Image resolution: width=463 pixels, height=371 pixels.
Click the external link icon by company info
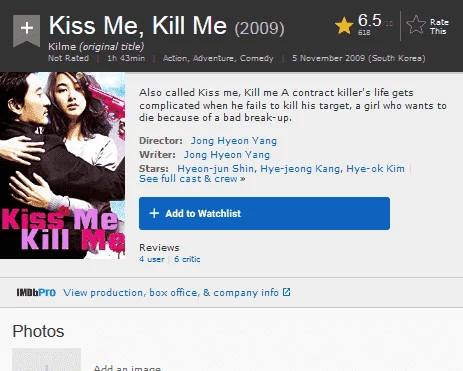tap(286, 292)
